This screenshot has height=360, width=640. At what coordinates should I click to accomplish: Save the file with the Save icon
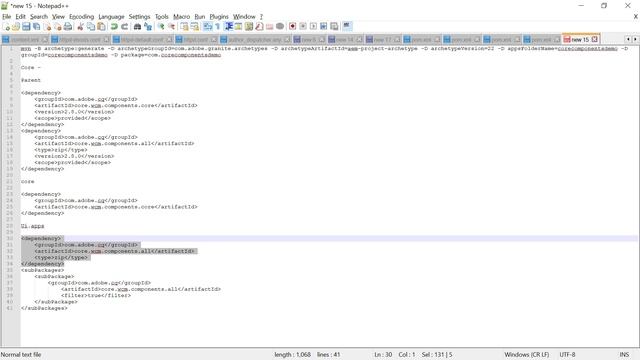coord(26,27)
